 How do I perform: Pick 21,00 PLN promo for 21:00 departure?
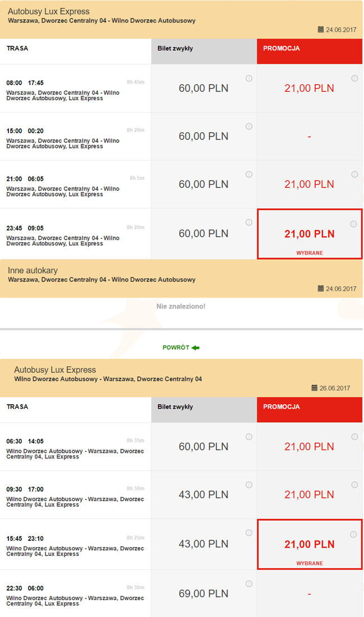tap(309, 185)
